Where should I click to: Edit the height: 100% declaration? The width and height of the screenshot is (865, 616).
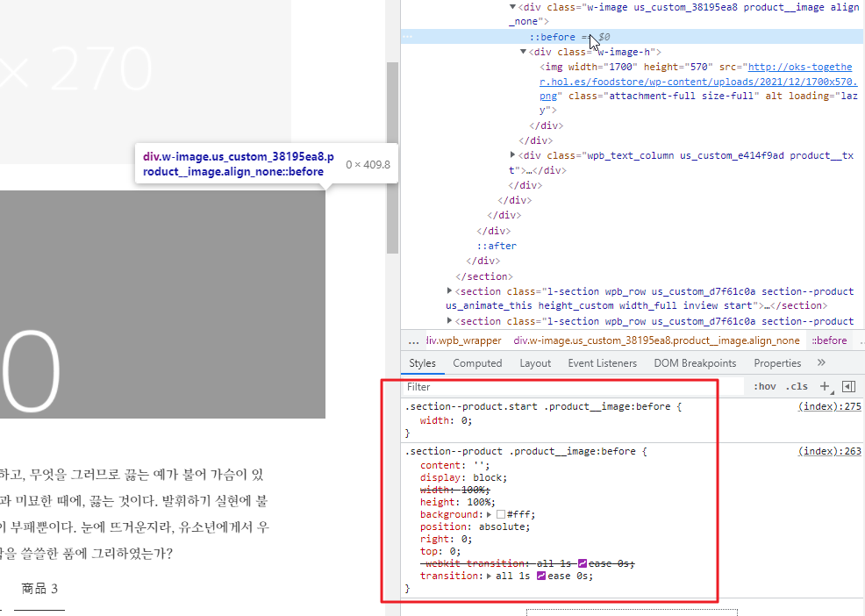pyautogui.click(x=457, y=502)
